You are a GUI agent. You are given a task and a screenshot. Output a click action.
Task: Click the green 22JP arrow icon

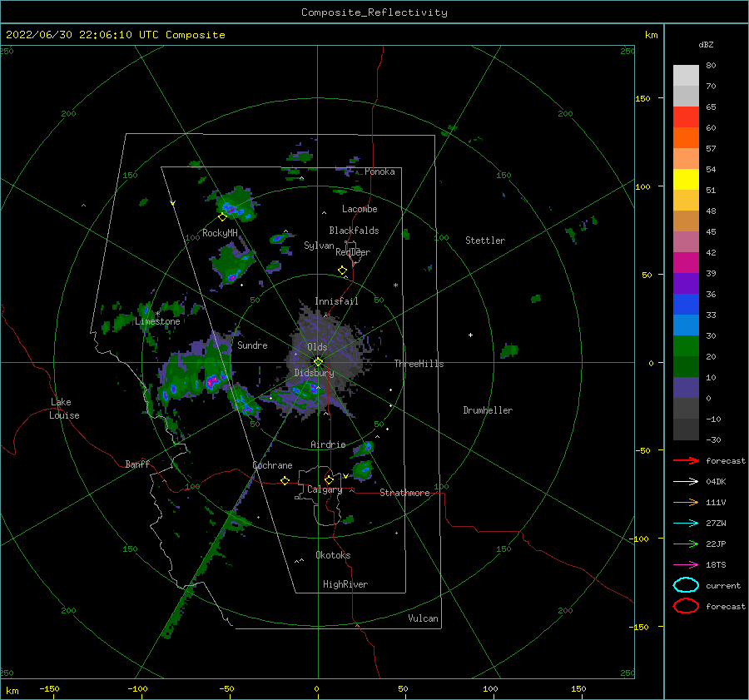[x=686, y=544]
